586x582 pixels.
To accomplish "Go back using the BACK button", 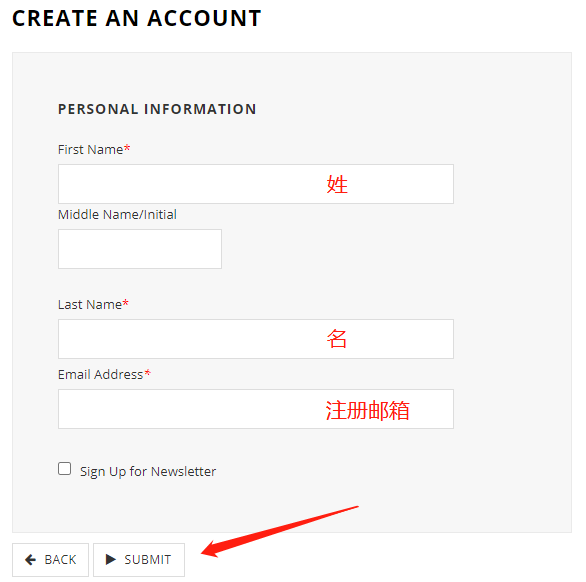I will pyautogui.click(x=50, y=560).
